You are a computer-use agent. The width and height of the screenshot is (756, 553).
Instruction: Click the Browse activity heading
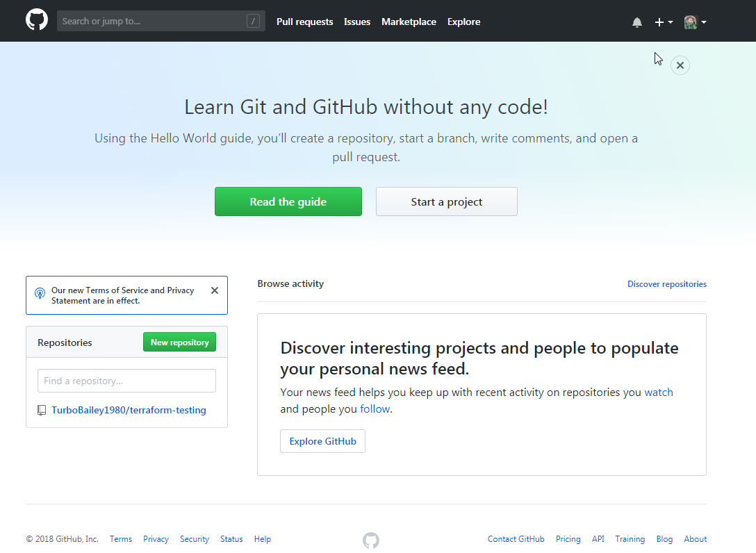[290, 283]
